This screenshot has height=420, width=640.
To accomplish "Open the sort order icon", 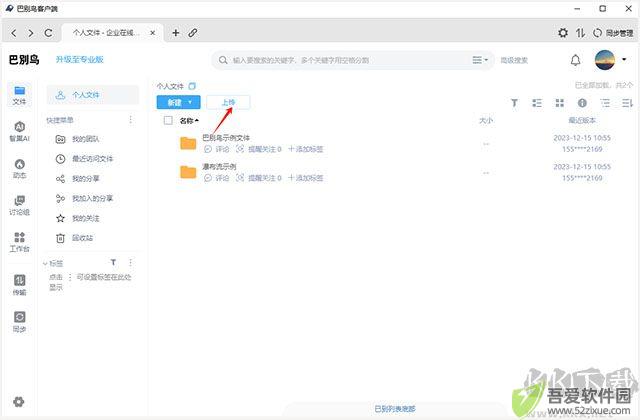I will pos(627,103).
